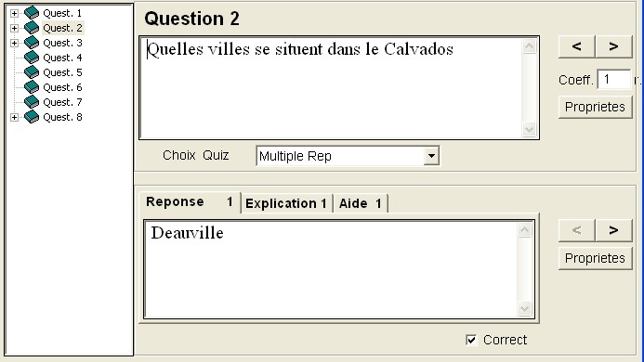The image size is (644, 362).
Task: Click the highlighted Quest. 2 book icon
Action: coord(32,28)
